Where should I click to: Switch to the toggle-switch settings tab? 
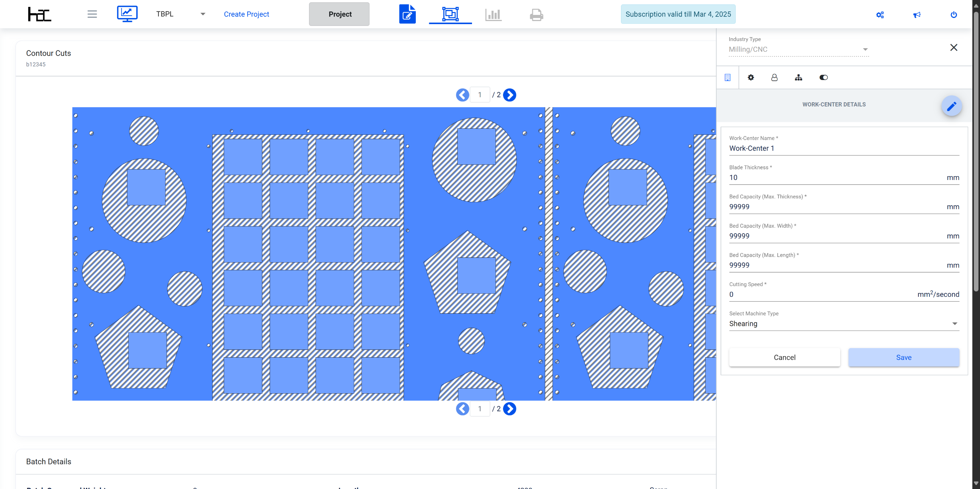click(823, 77)
